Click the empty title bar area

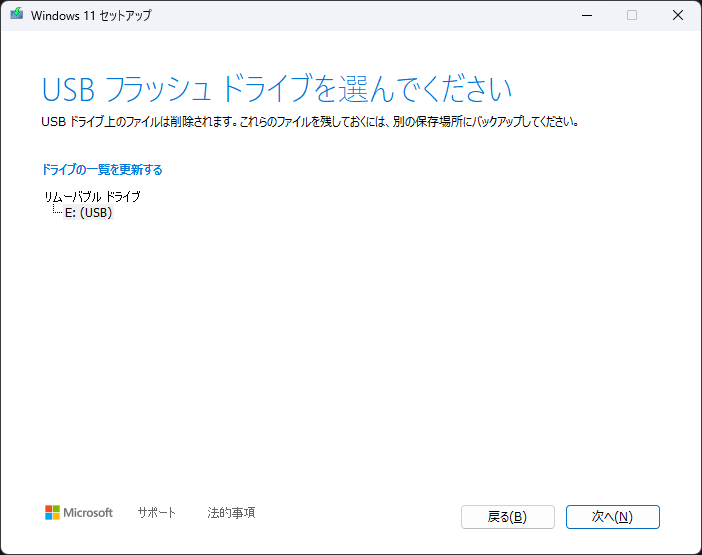click(x=350, y=15)
